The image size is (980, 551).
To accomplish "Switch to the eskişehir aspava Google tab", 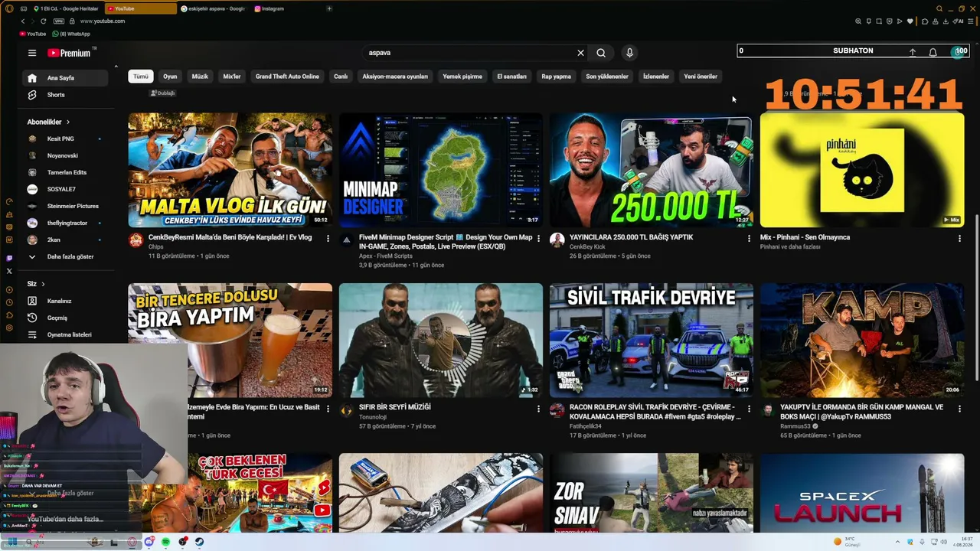I will [x=213, y=8].
